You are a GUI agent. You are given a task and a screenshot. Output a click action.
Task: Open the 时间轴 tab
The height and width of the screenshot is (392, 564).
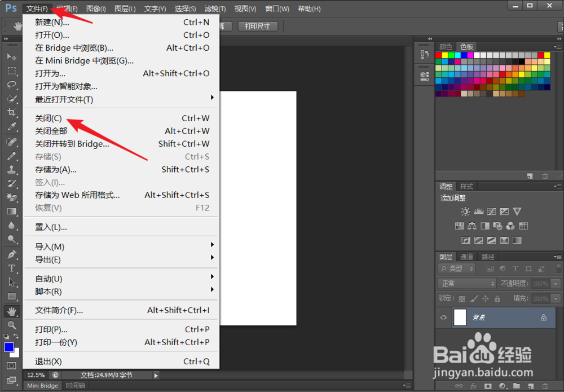tap(76, 386)
